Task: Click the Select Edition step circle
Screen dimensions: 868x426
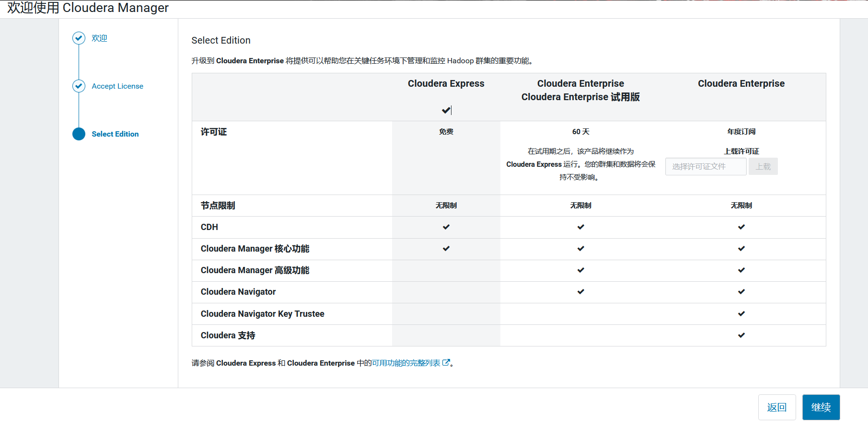Action: pyautogui.click(x=79, y=134)
